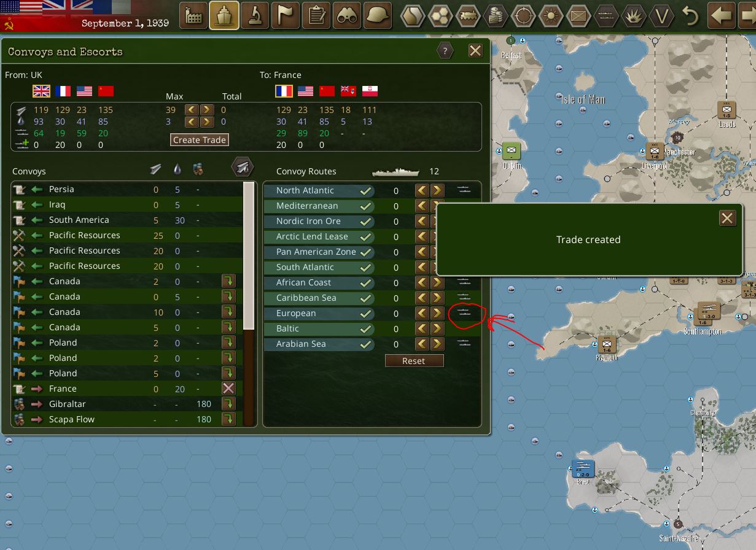This screenshot has height=550, width=756.
Task: Open the Production factory screen
Action: pyautogui.click(x=193, y=15)
